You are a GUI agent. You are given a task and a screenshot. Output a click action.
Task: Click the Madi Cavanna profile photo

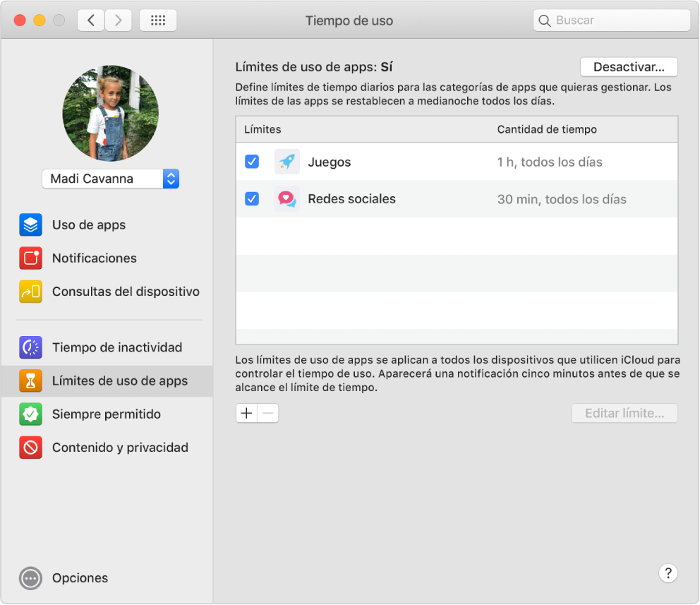tap(111, 114)
